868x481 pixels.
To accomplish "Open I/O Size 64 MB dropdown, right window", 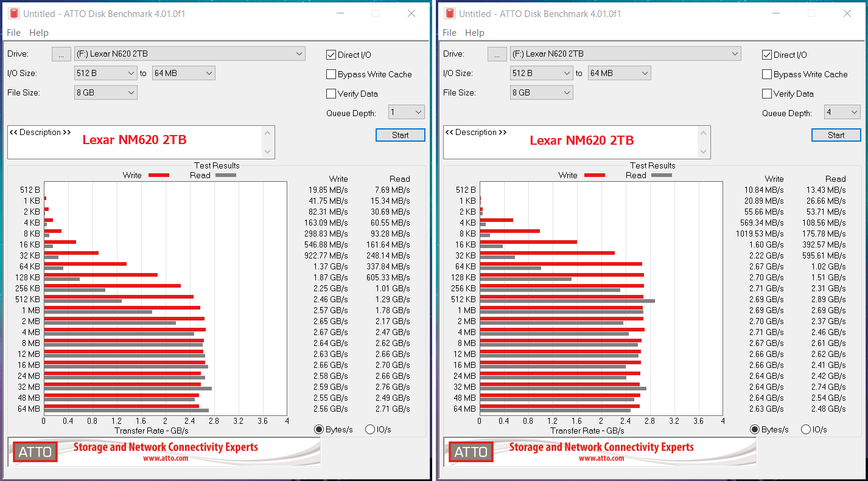I will tap(620, 73).
